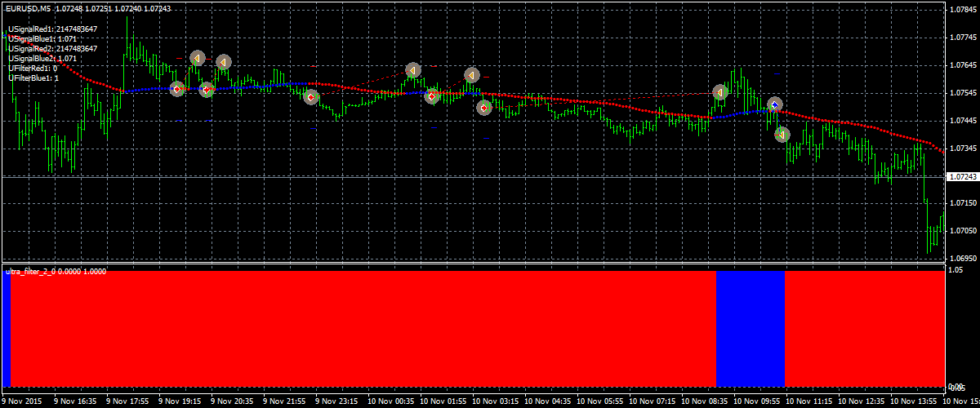Click the USignalRed1: 2147483647 label
Viewport: 980px width, 408px height.
tap(53, 29)
